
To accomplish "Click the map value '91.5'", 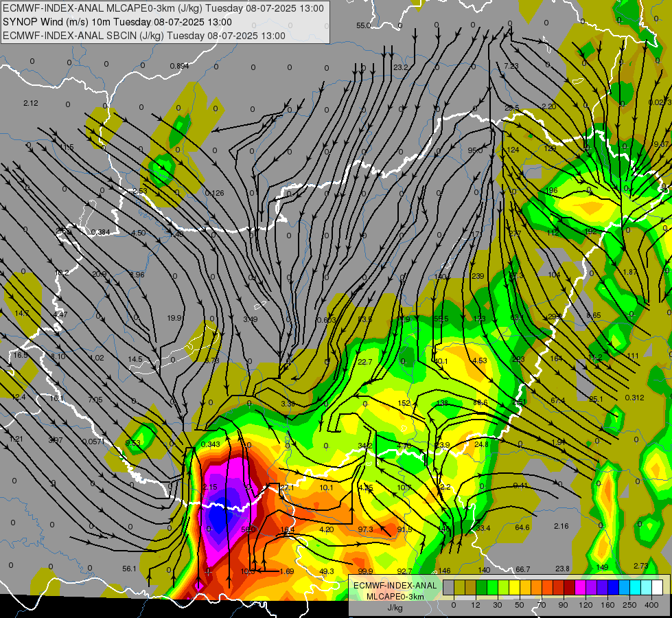I will point(404,529).
